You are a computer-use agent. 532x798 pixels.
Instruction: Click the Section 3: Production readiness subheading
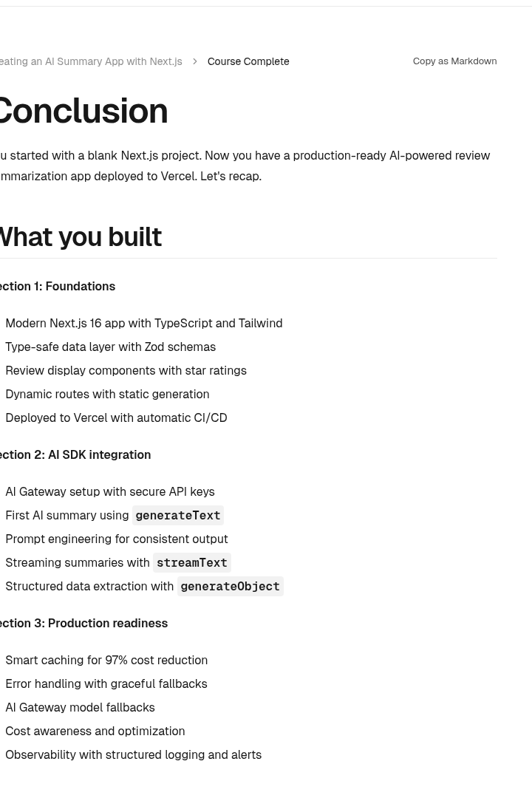click(x=84, y=624)
